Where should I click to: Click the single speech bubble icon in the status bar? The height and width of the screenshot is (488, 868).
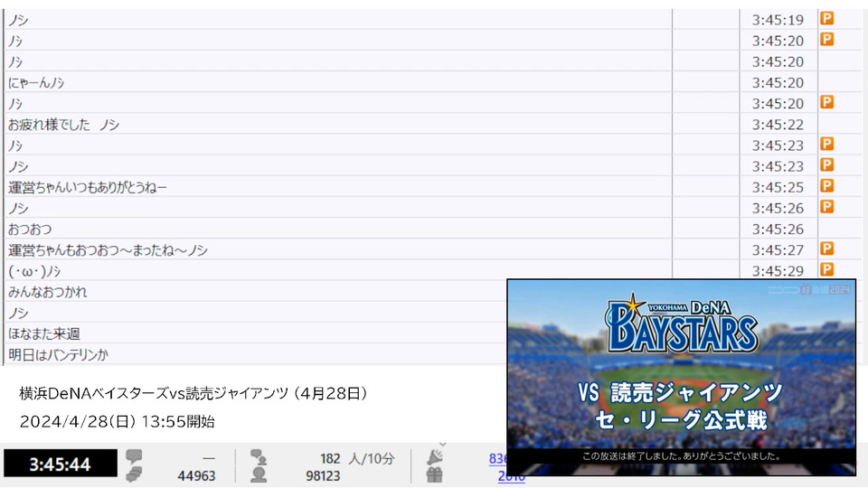pos(134,456)
